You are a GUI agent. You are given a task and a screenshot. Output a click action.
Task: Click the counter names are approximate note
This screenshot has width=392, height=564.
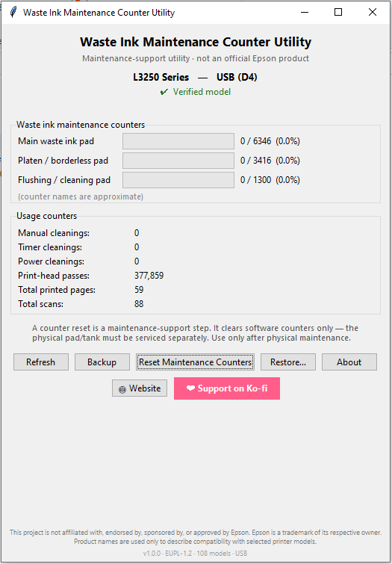point(81,196)
